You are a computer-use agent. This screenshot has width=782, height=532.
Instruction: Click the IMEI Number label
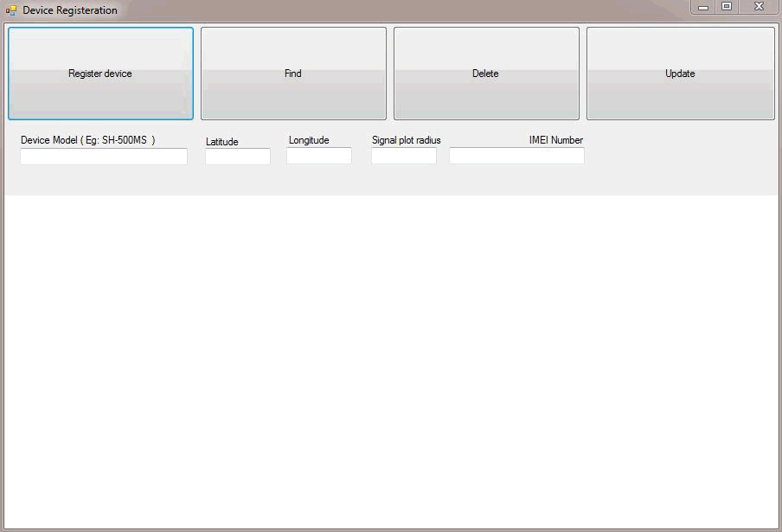click(555, 140)
